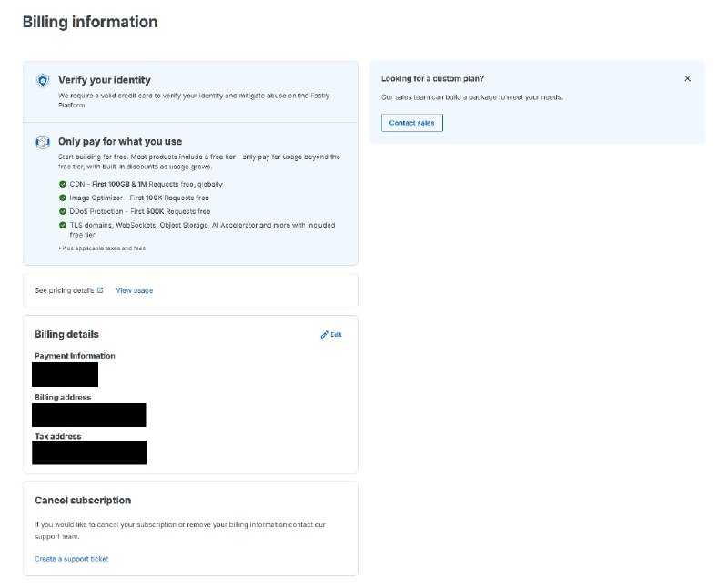Click the Cancel subscription heading

[x=83, y=501]
